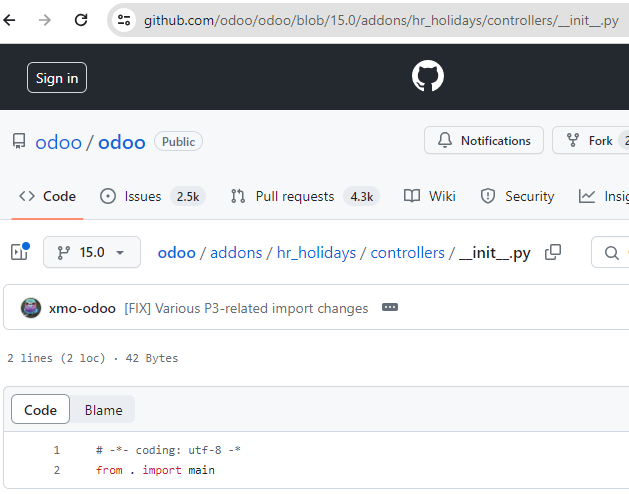Viewport: 629px width, 494px height.
Task: Click the browser address bar URL
Action: tap(381, 20)
